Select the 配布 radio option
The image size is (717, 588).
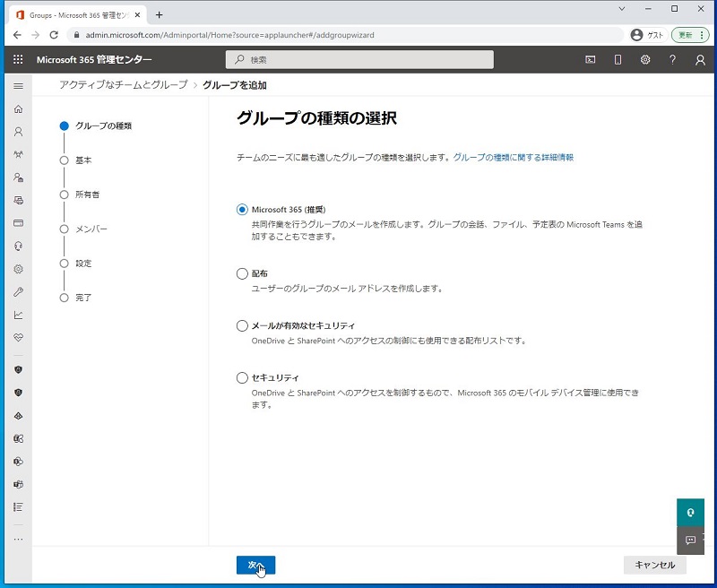242,273
